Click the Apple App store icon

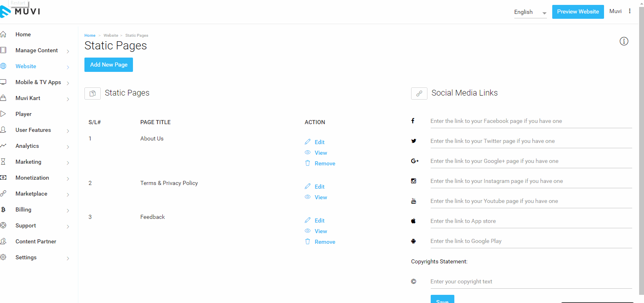coord(413,221)
